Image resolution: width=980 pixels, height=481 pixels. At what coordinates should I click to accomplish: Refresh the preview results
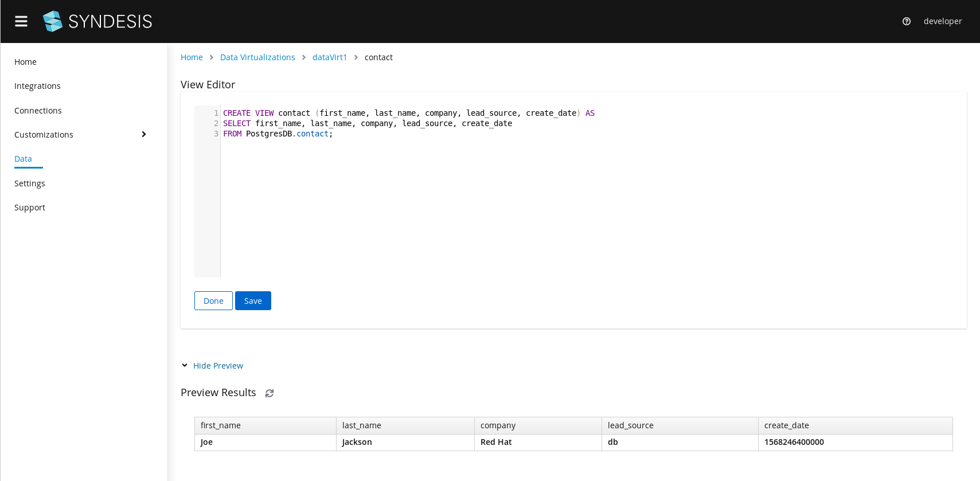(x=270, y=393)
